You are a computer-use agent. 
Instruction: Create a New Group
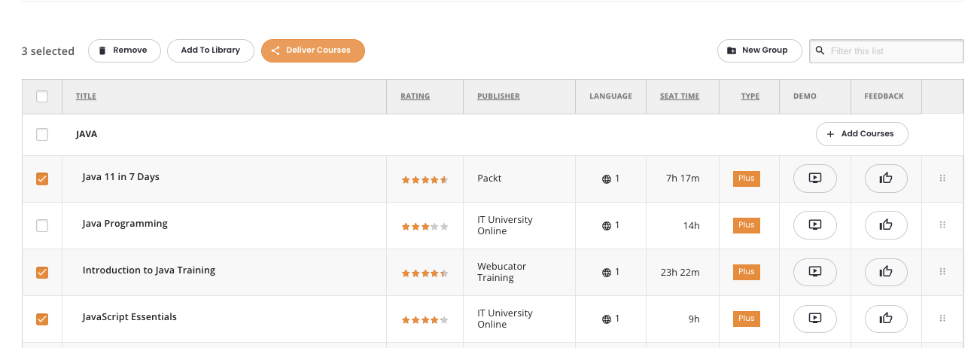click(759, 50)
